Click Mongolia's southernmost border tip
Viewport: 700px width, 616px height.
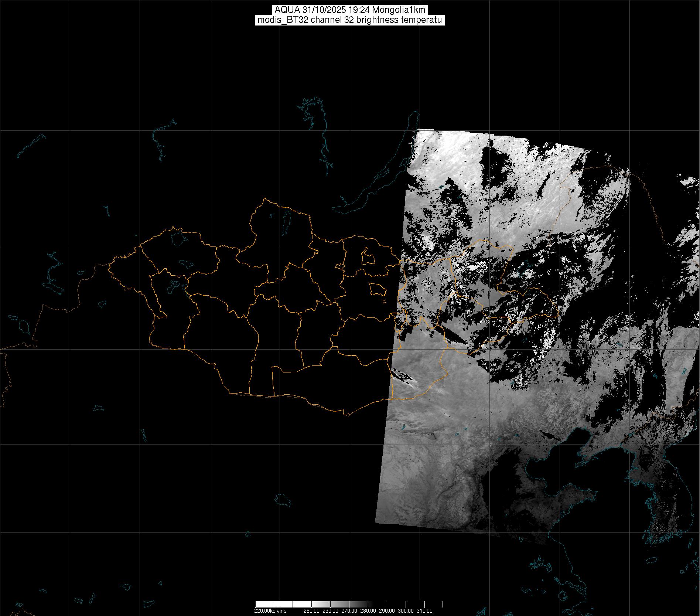coord(346,415)
